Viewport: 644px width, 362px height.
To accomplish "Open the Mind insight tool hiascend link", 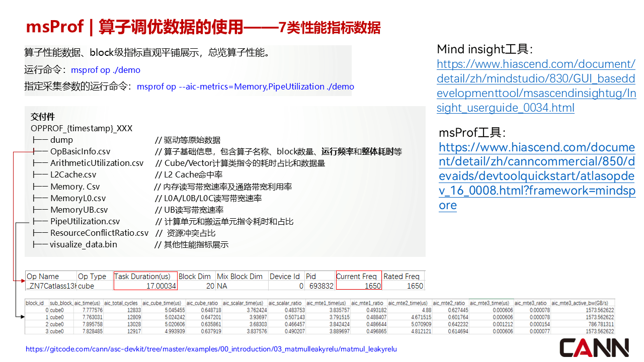I will coord(536,86).
